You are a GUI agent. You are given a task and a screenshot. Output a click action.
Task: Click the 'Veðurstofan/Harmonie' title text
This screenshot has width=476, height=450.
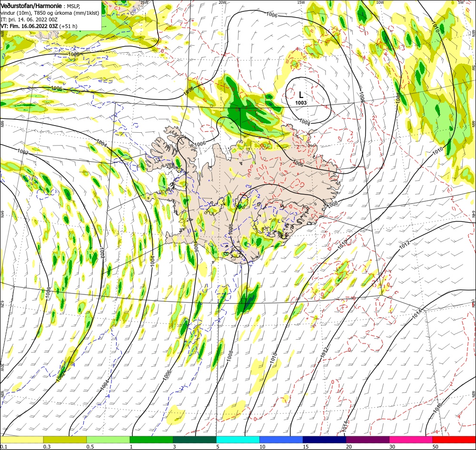pos(31,6)
